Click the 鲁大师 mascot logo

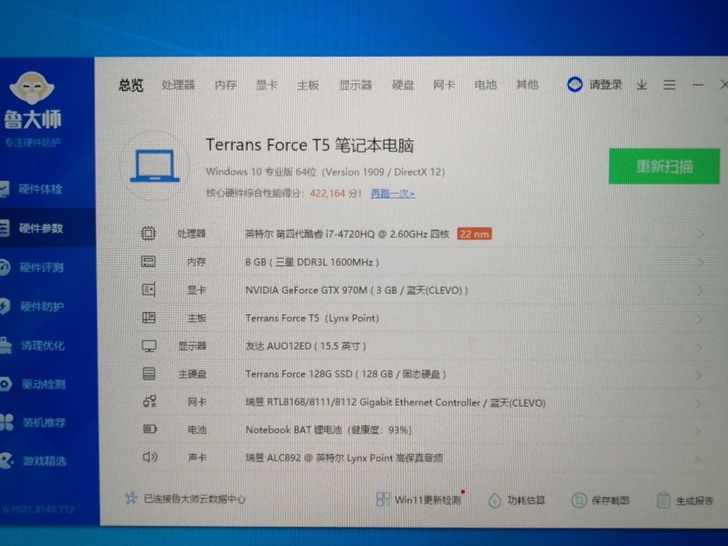coord(32,88)
